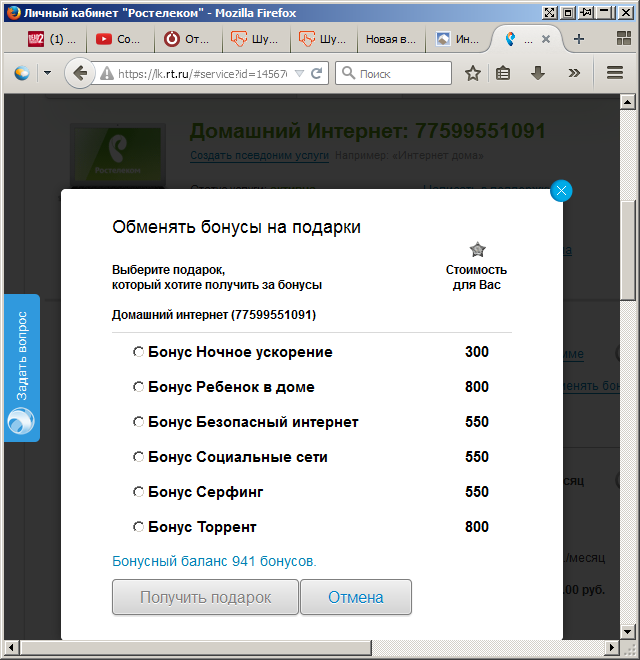640x660 pixels.
Task: Open the downloads arrow icon
Action: point(538,74)
